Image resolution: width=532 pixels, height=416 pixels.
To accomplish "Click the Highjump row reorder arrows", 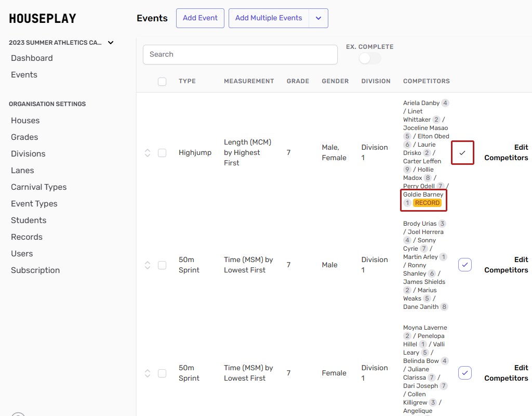I will [148, 153].
